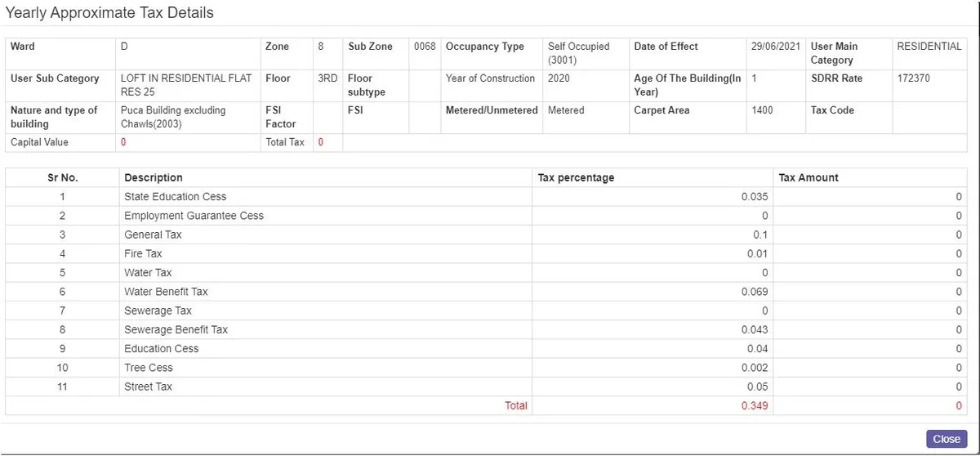980x456 pixels.
Task: Click the Tax Amount column header
Action: 808,177
